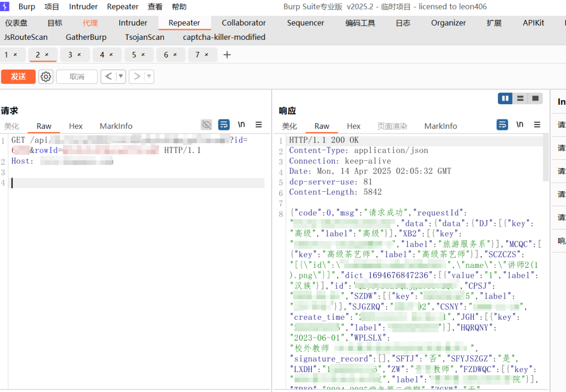Screen dimensions: 566x392
Task: Open GatherBurp extension tab
Action: point(86,37)
